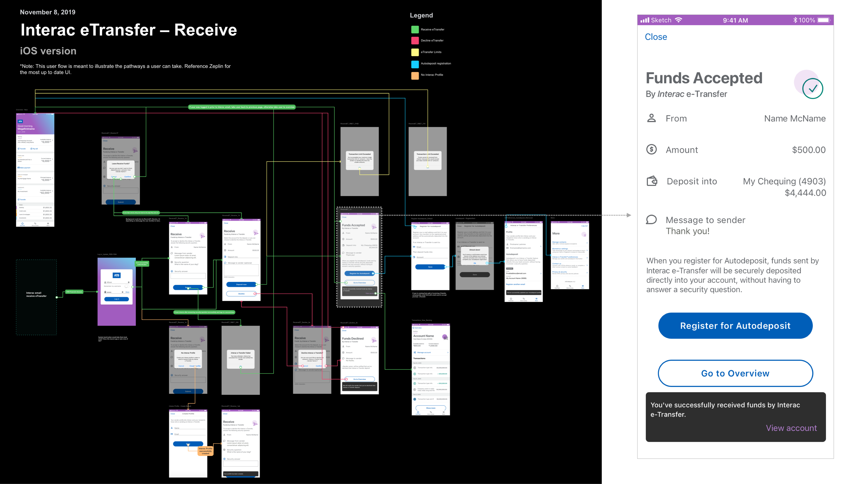868x484 pixels.
Task: Open the No Interac Profile dialog thumbnail
Action: 188,360
